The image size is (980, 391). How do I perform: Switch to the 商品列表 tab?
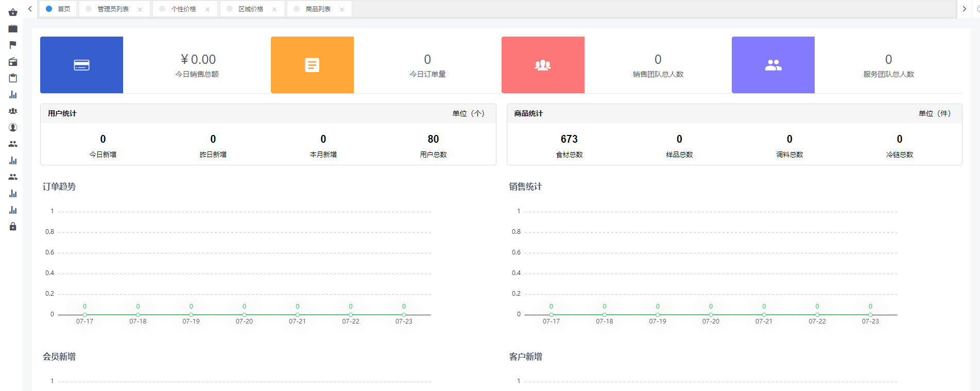pos(319,9)
